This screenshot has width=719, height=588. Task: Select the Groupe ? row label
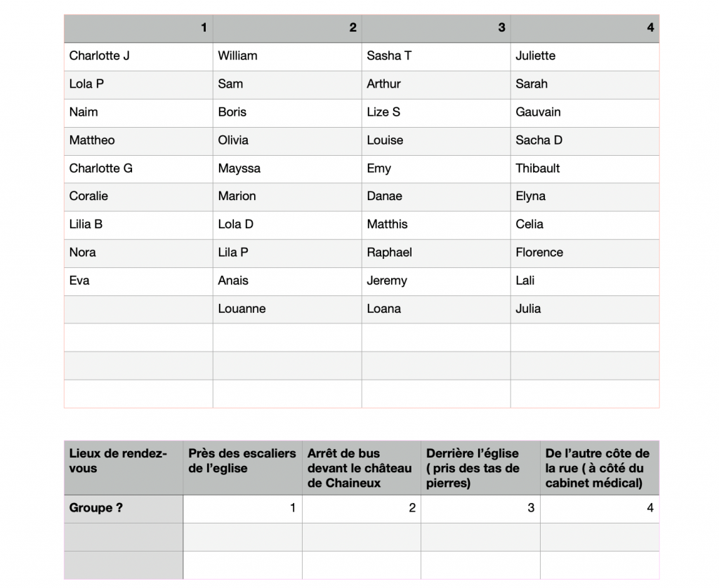[x=124, y=509]
